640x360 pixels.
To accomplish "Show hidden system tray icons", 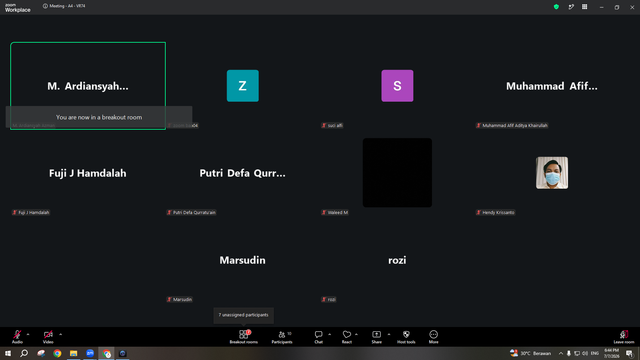I will point(561,353).
